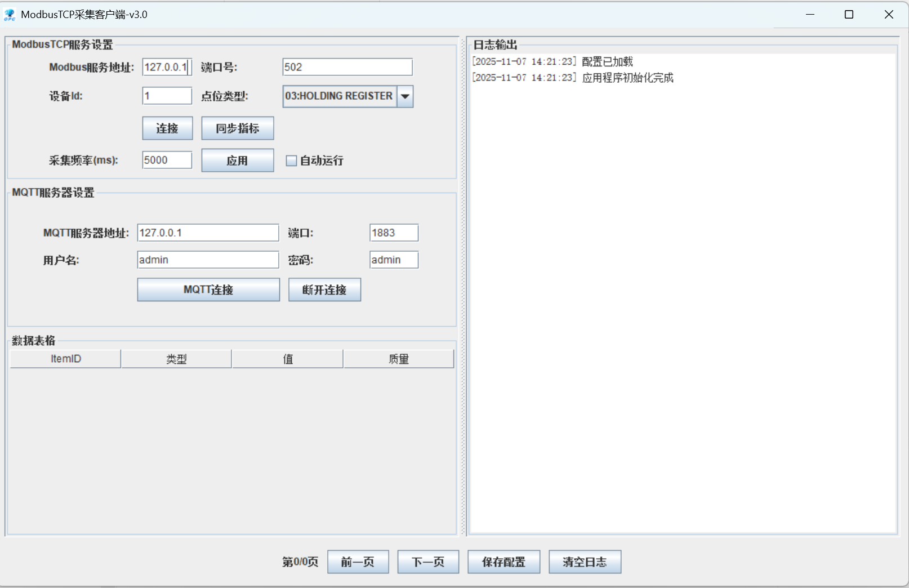Click the 密码 field showing admin
This screenshot has width=909, height=588.
tap(394, 260)
